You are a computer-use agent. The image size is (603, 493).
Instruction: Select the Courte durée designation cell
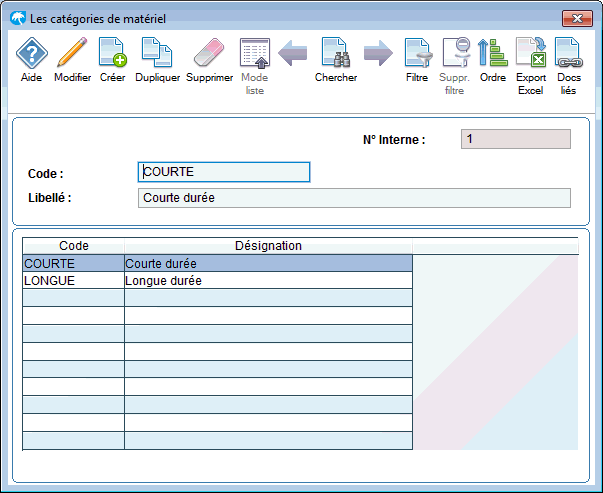pos(268,263)
